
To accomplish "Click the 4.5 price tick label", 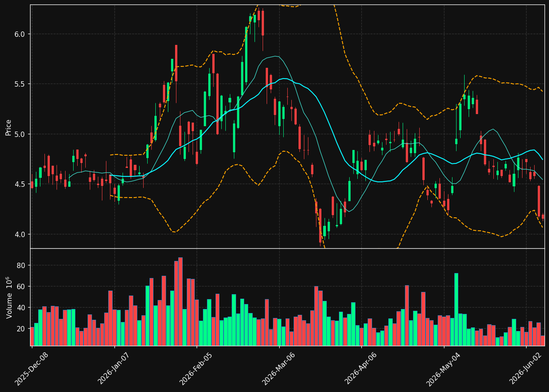I will [21, 184].
